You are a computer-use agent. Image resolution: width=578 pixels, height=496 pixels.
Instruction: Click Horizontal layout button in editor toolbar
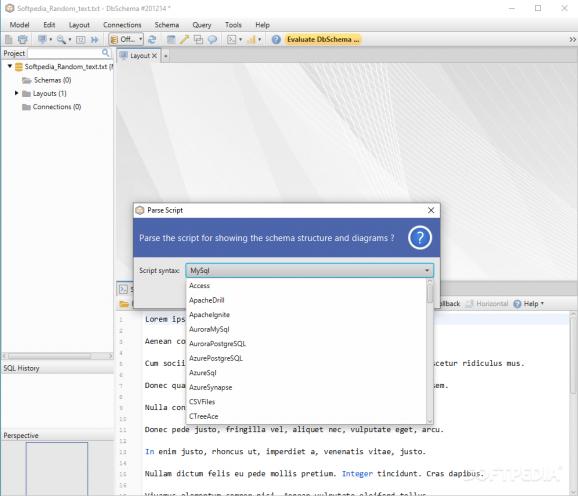[x=487, y=304]
